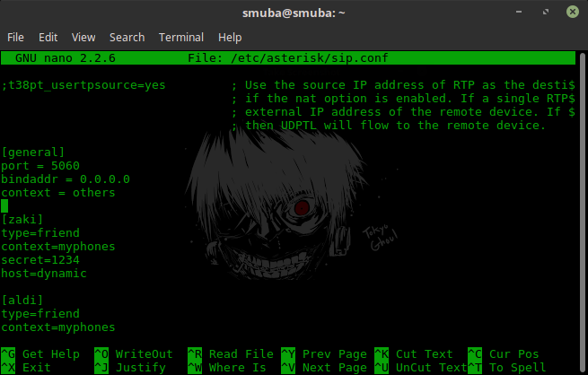Click the '^W Where Is' shortcut

click(x=227, y=368)
